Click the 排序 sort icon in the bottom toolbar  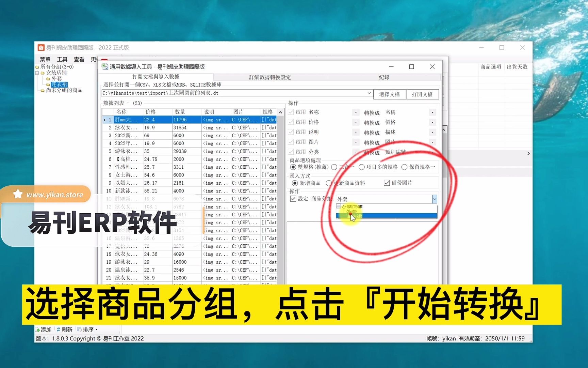(79, 329)
